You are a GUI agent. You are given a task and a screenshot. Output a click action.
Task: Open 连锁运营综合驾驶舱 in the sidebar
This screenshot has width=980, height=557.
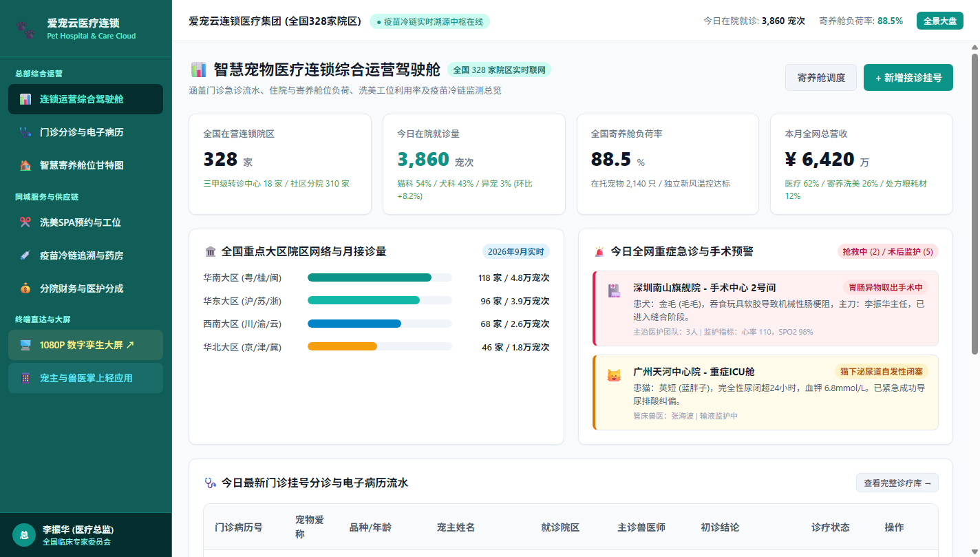pyautogui.click(x=86, y=99)
